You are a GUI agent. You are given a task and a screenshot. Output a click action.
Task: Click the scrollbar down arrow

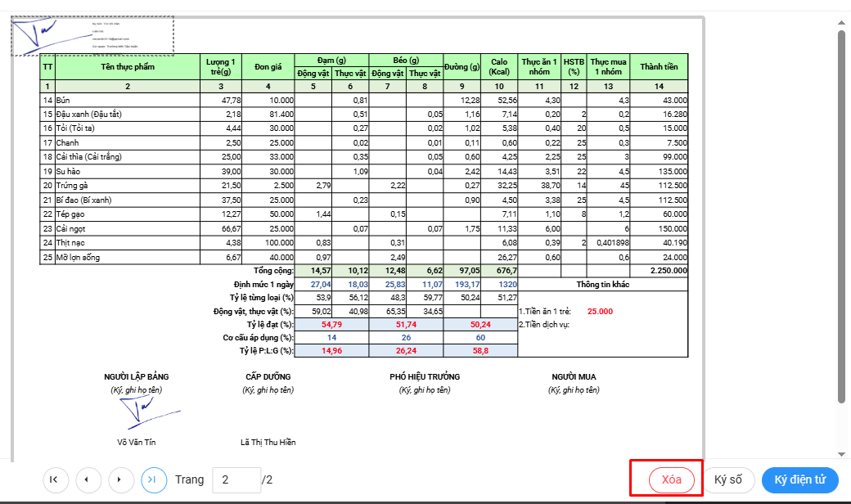tap(841, 454)
